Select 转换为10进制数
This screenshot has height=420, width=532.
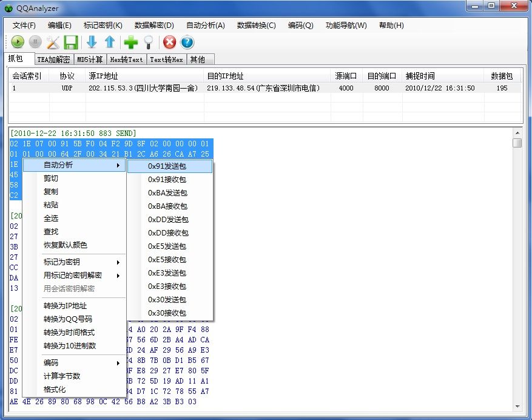click(74, 346)
